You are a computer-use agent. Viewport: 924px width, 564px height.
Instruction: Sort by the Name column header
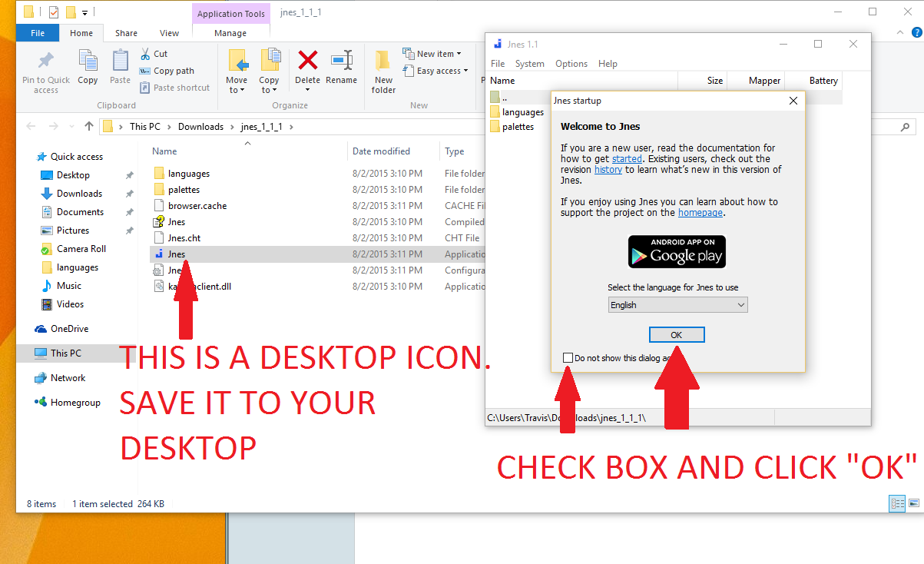click(x=164, y=151)
